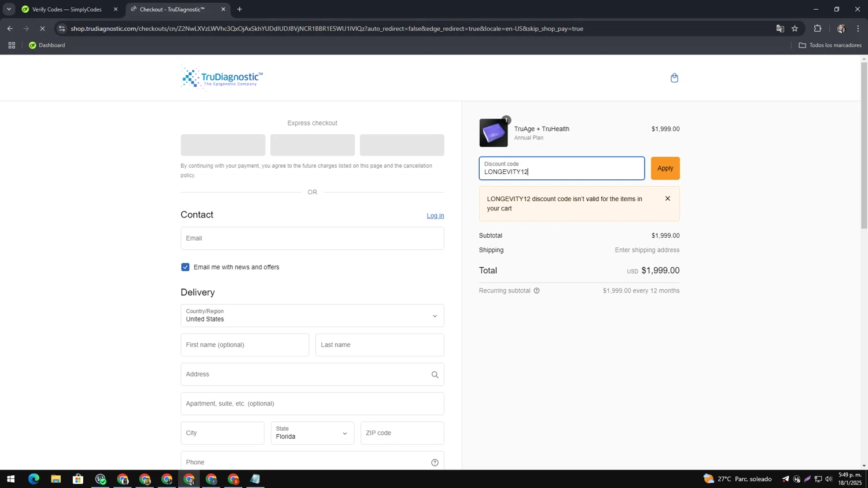Open the apps grid in bookmarks bar
868x488 pixels.
tap(12, 45)
